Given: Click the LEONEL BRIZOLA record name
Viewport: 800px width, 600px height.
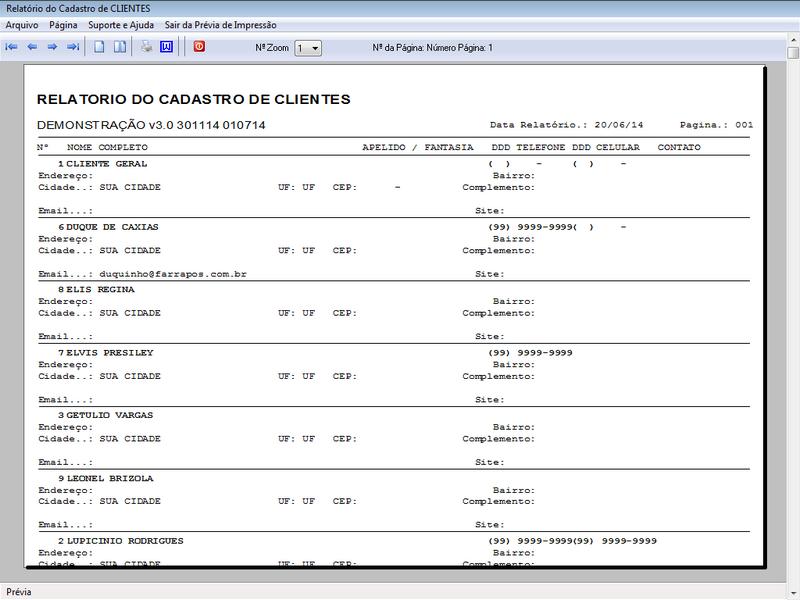Looking at the screenshot, I should coord(110,479).
